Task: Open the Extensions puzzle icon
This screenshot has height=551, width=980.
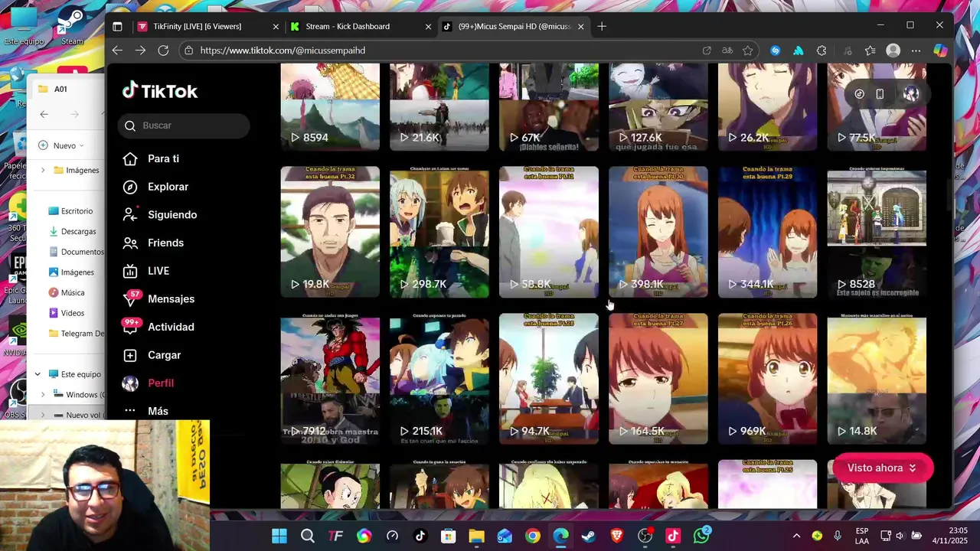Action: 822,51
